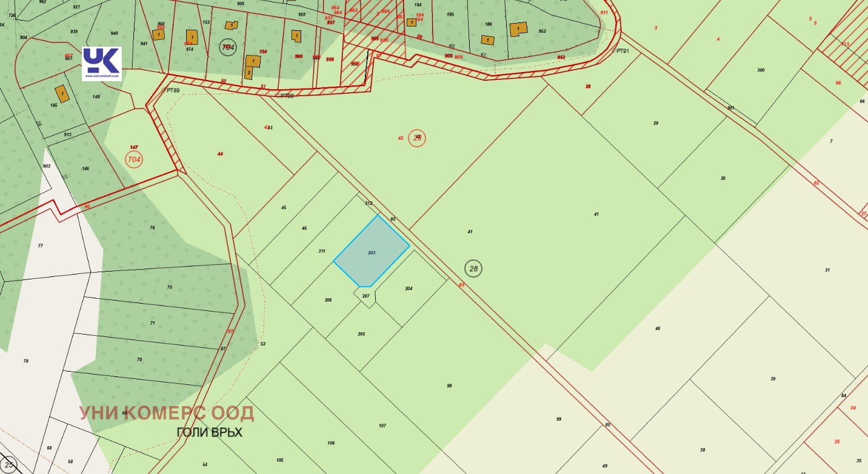The width and height of the screenshot is (868, 474).
Task: Click the orange building numbered 2
Action: tap(249, 73)
